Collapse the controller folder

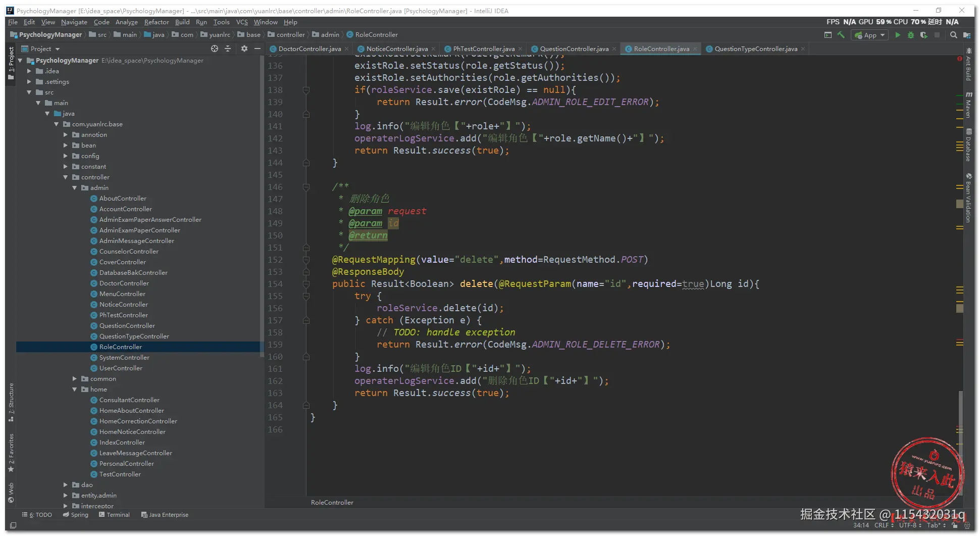(x=66, y=177)
